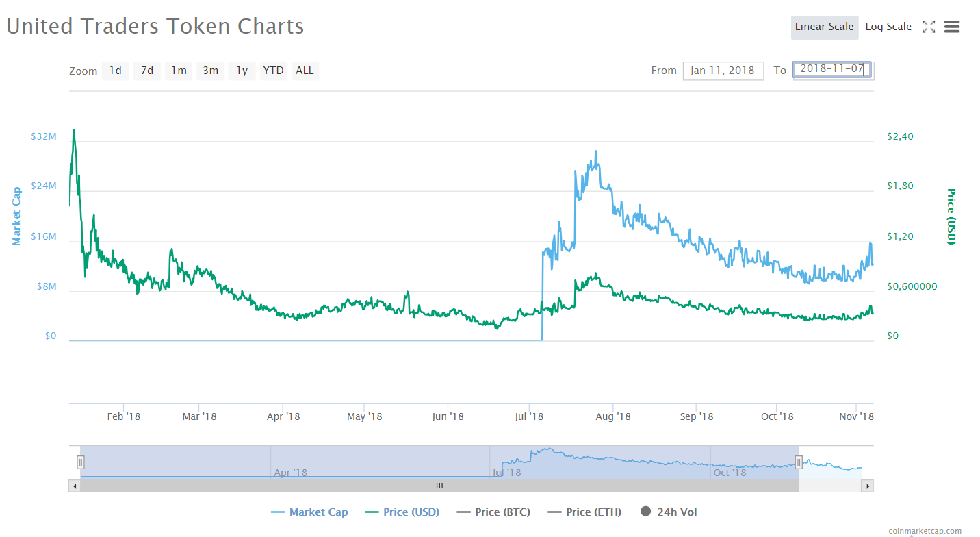Click the To date field

[832, 70]
